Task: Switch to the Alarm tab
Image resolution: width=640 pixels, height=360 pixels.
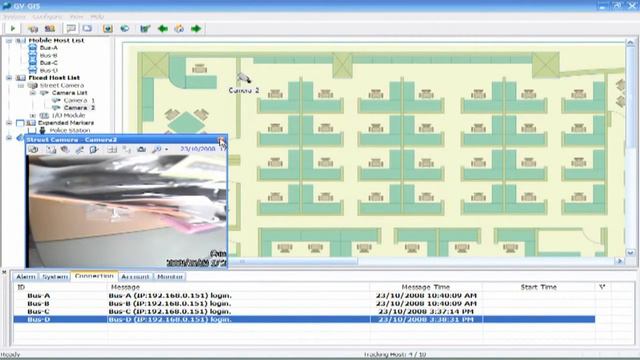Action: [25, 277]
